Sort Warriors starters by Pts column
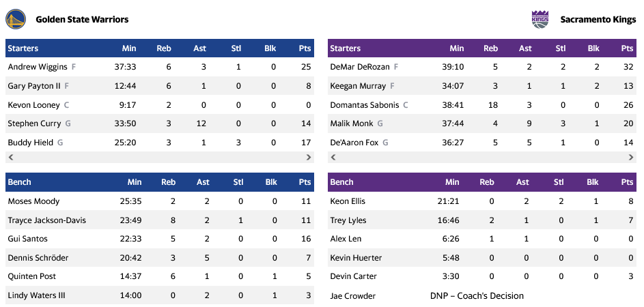Image resolution: width=644 pixels, height=307 pixels. coord(305,48)
